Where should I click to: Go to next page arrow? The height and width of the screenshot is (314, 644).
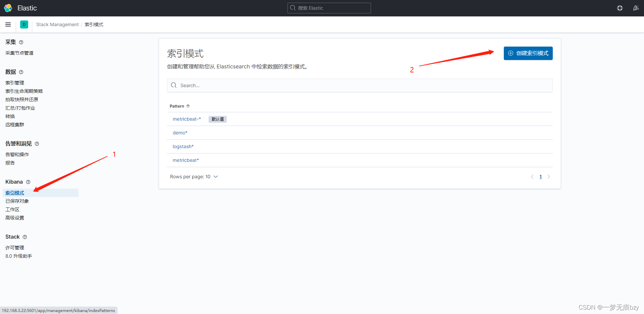549,177
